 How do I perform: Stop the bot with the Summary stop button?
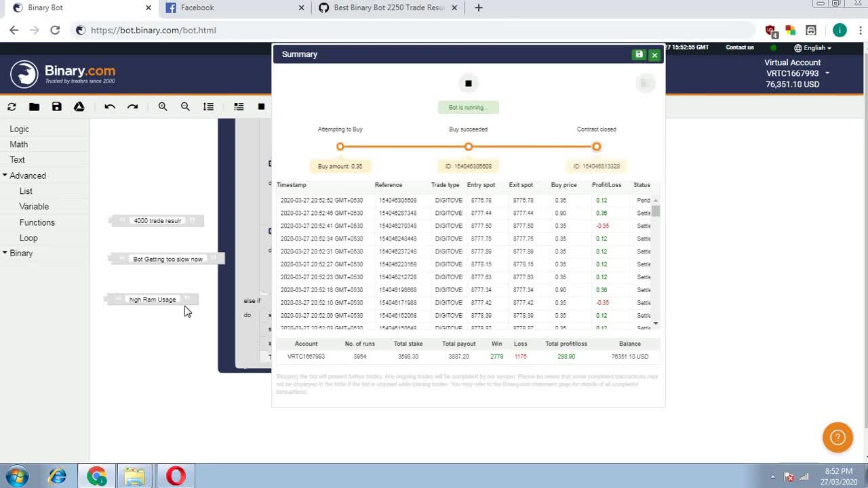point(468,83)
